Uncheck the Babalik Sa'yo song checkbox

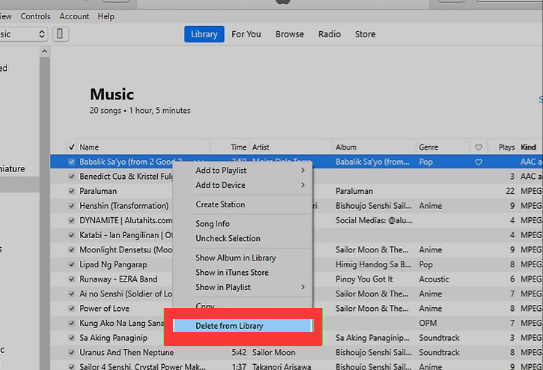(x=72, y=162)
